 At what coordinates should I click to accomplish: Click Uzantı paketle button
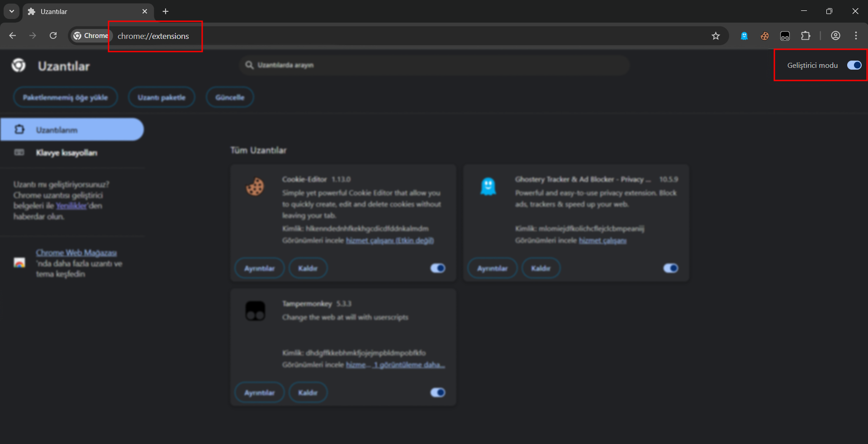[161, 97]
